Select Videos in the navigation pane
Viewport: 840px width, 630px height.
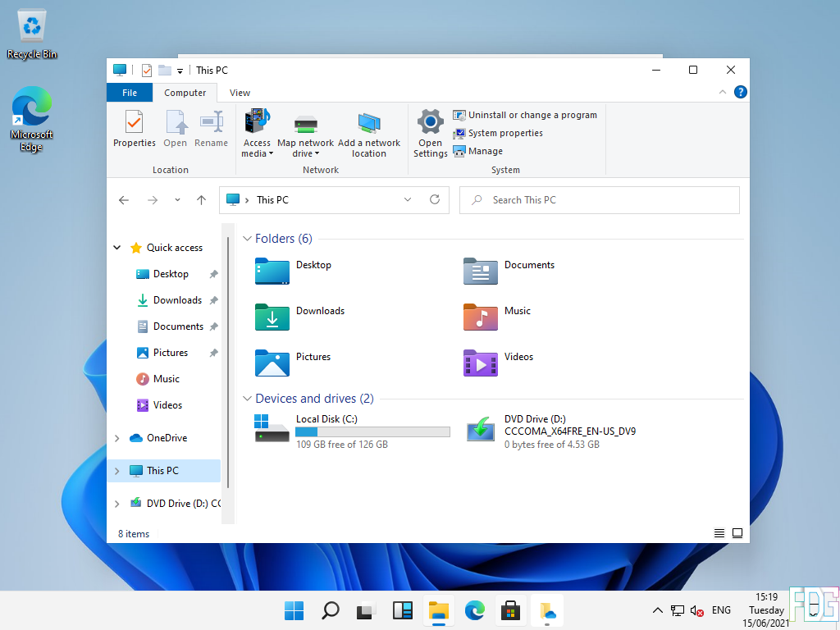(x=160, y=405)
